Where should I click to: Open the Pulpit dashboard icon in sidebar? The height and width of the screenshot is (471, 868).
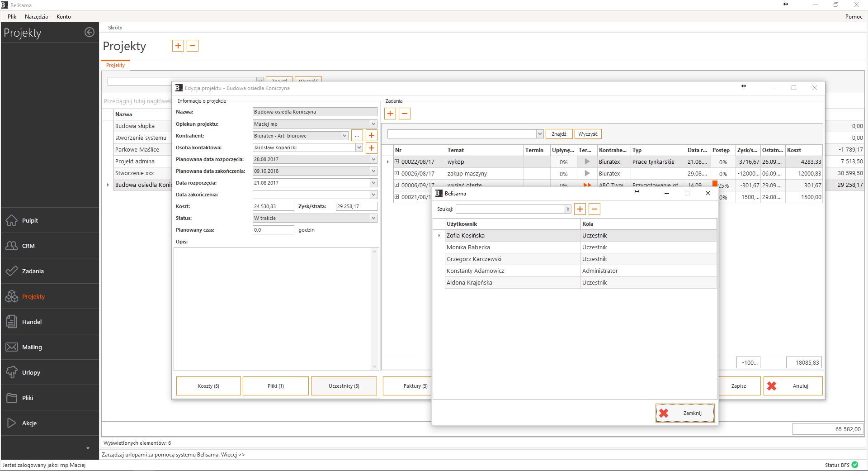coord(12,220)
